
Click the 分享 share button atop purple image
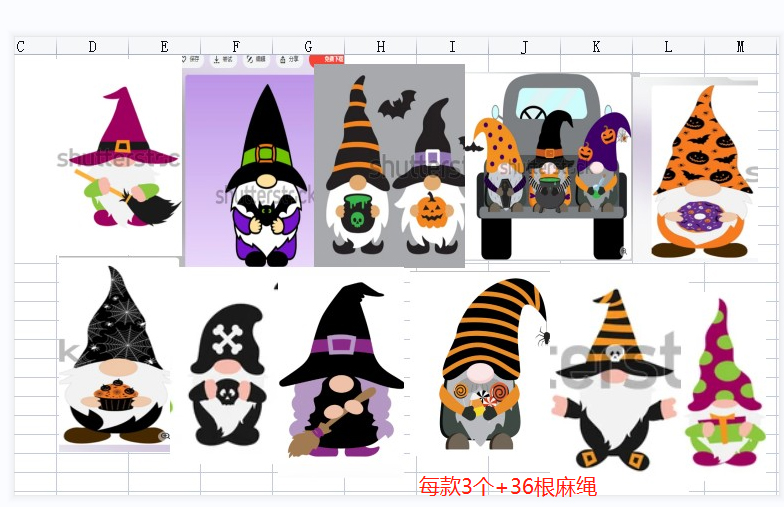[x=289, y=60]
